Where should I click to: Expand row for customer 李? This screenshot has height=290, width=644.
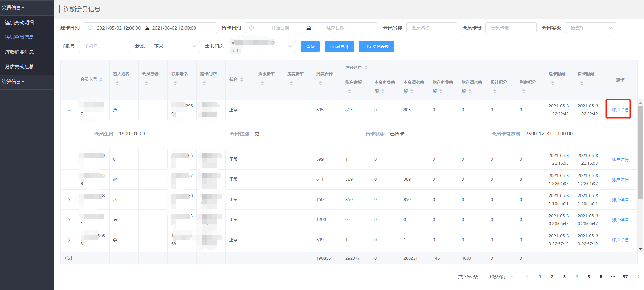point(69,240)
